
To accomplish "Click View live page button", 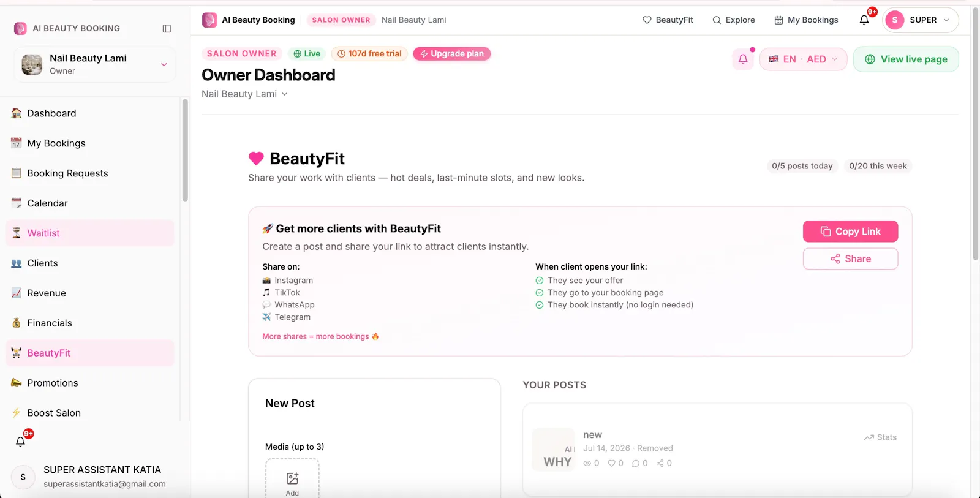I will tap(906, 59).
